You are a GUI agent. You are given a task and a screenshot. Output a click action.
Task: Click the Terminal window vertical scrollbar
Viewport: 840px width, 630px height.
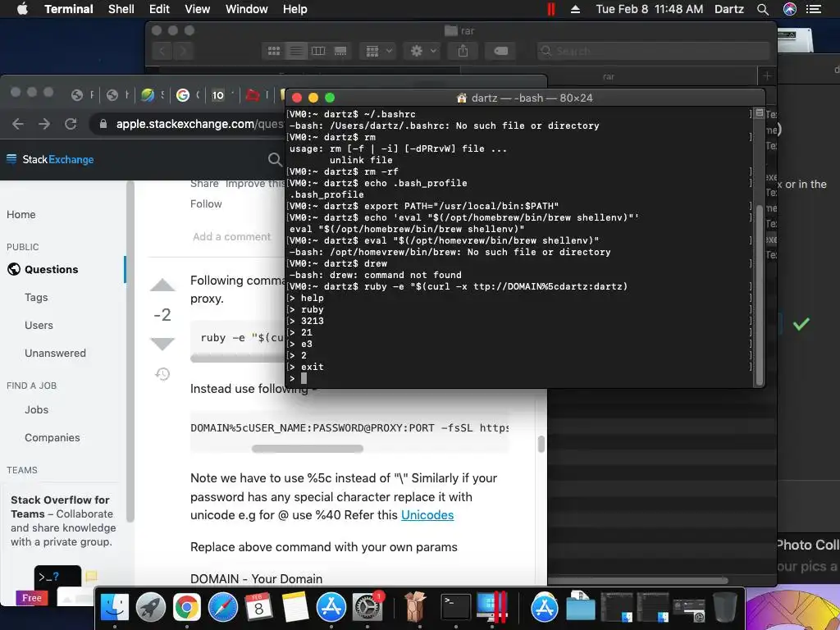[x=759, y=294]
